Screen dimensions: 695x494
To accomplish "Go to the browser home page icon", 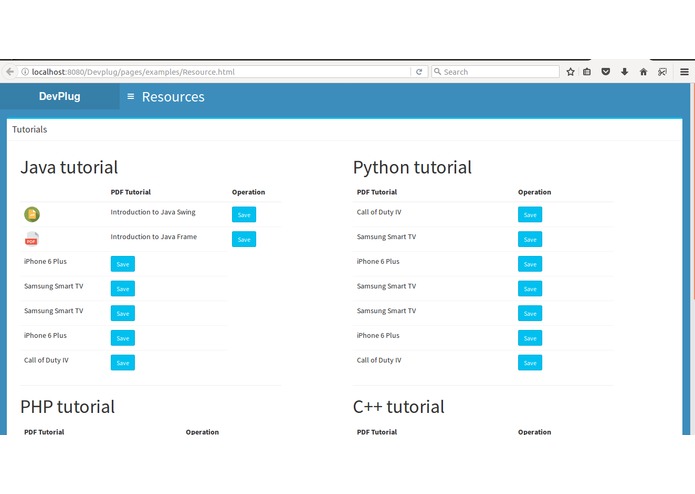I will 643,72.
